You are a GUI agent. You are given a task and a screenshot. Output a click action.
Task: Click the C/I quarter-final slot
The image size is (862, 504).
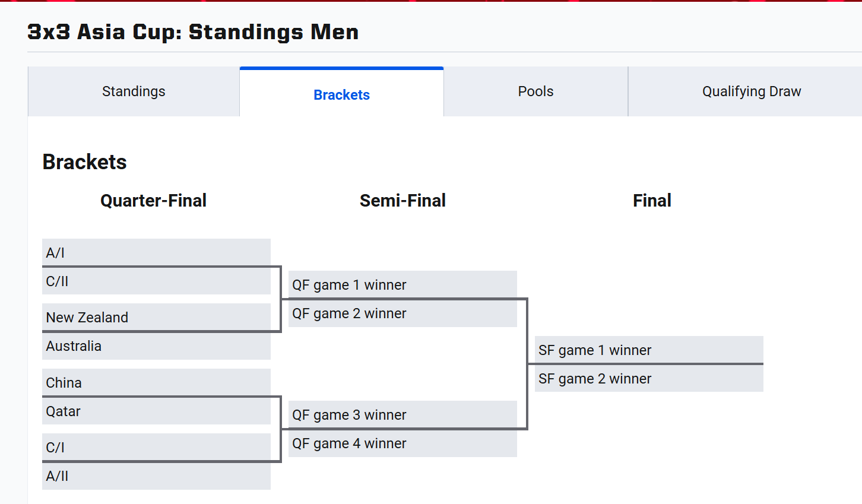tap(156, 447)
